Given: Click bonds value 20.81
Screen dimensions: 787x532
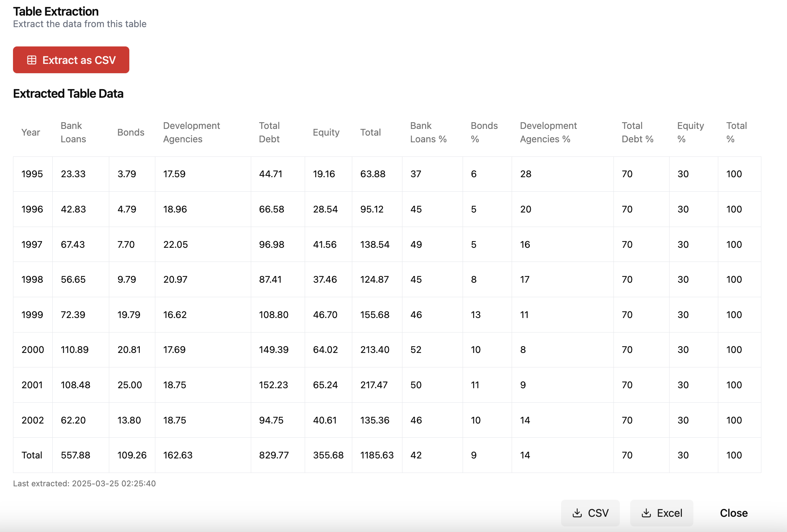Looking at the screenshot, I should click(129, 350).
